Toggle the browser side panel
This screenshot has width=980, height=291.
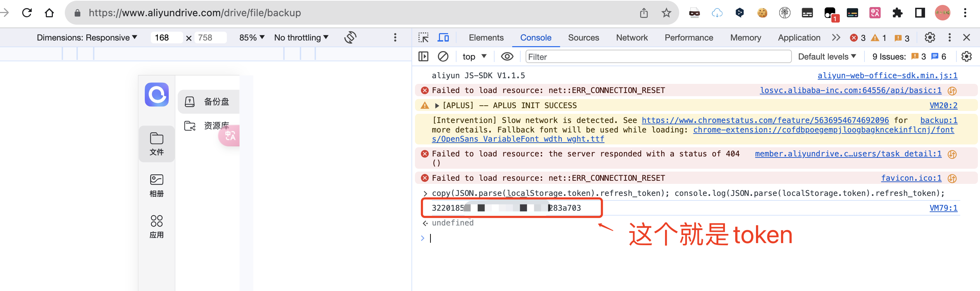pos(920,13)
